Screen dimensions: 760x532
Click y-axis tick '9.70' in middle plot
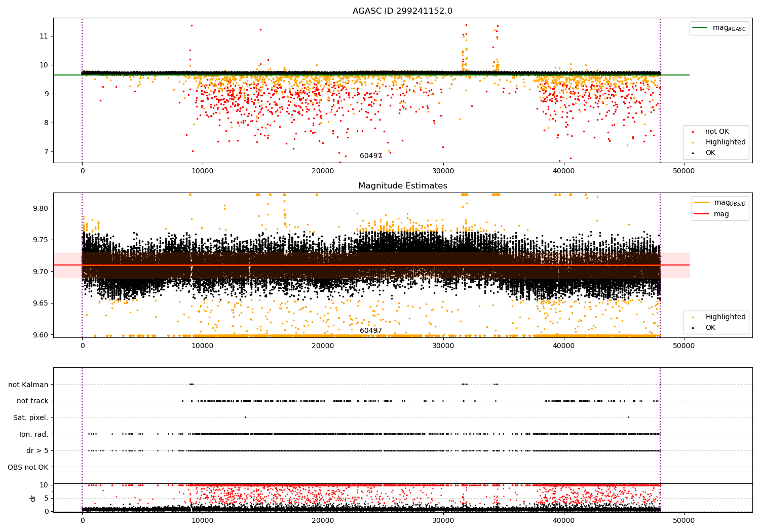(41, 272)
